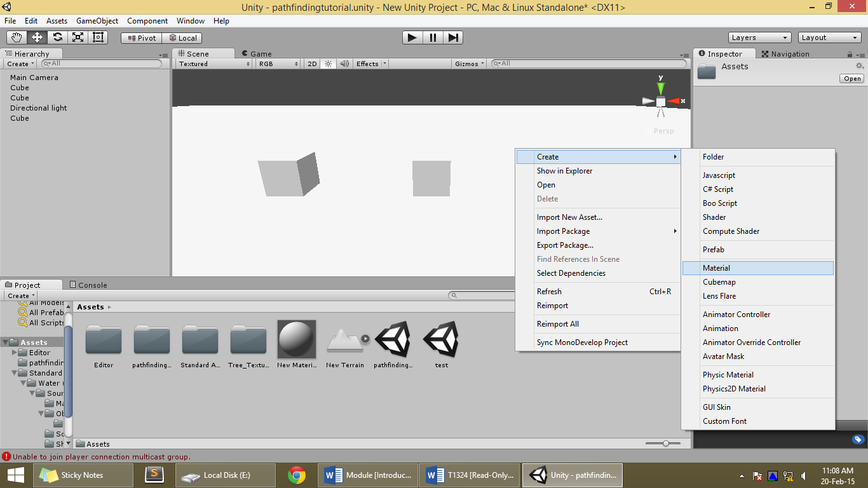This screenshot has height=488, width=868.
Task: Enable 2D view mode in Scene toolbar
Action: click(311, 64)
